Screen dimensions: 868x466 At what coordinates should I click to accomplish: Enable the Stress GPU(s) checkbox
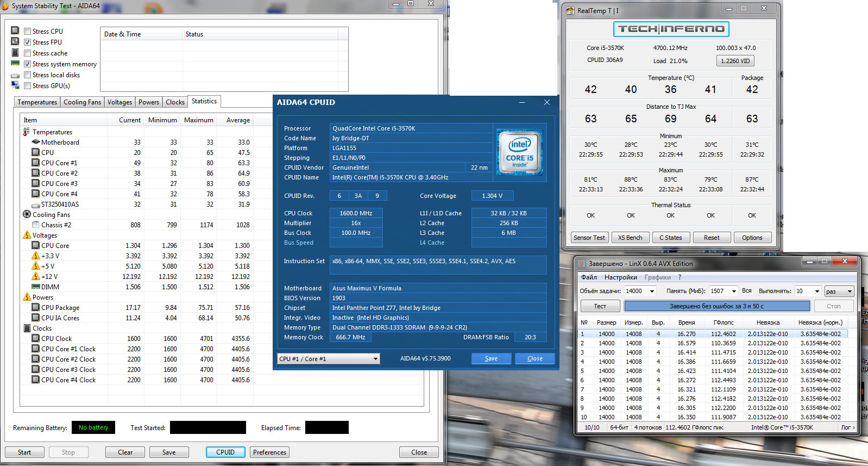(27, 86)
